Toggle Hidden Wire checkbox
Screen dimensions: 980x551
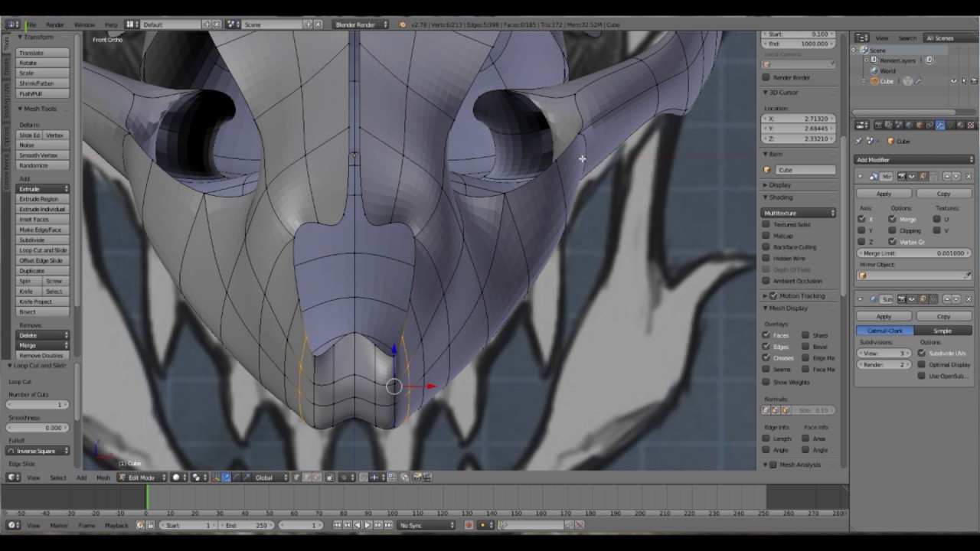(x=766, y=259)
